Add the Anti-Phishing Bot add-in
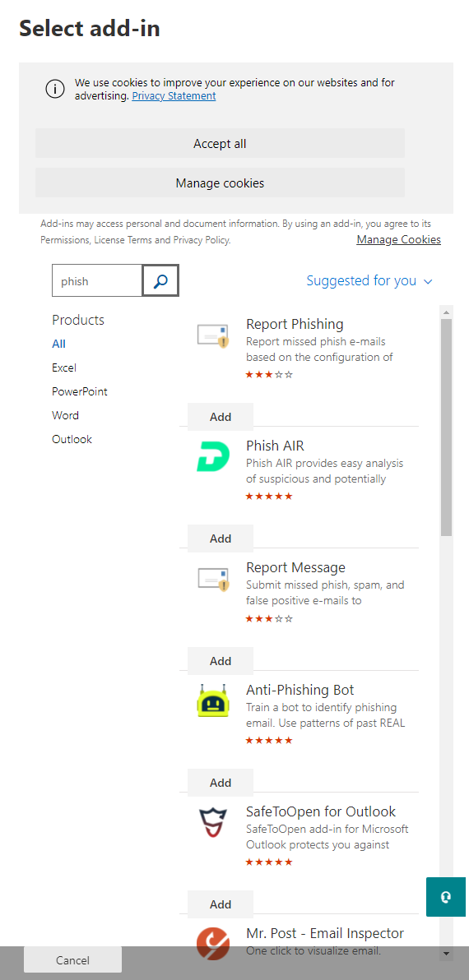Screen dimensions: 469x980 point(221,783)
